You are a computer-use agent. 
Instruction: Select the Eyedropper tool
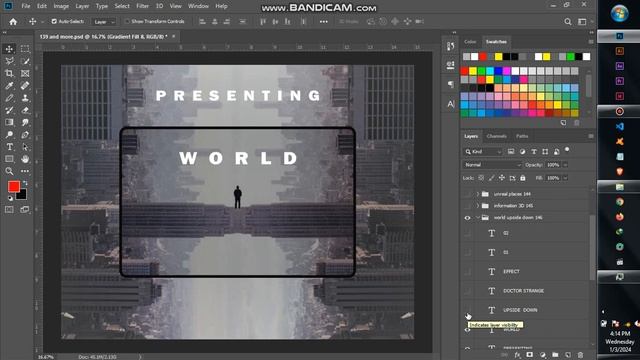(9, 86)
